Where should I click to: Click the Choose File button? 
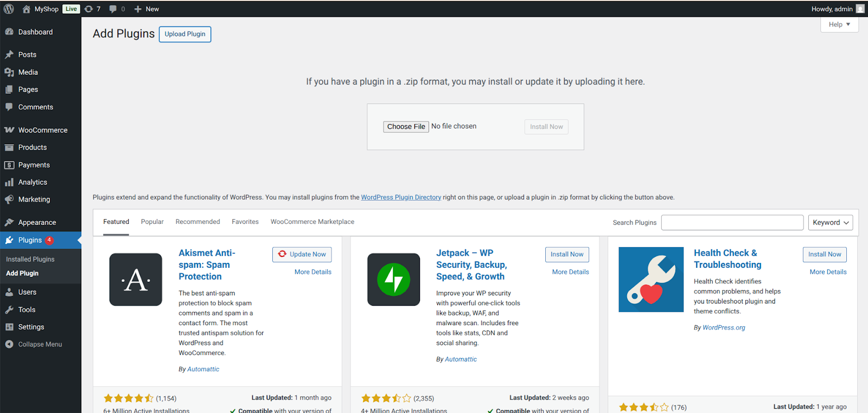(406, 127)
